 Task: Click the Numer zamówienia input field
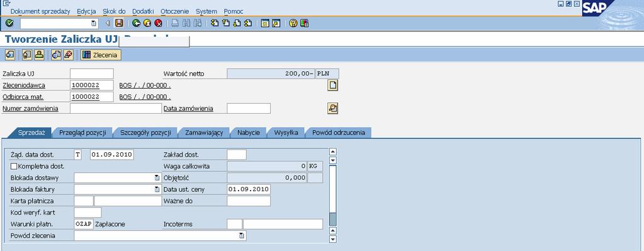pos(116,108)
